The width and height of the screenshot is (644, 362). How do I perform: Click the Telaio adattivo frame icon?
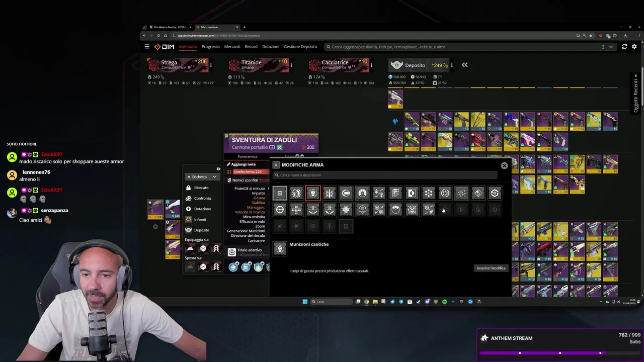pyautogui.click(x=231, y=252)
